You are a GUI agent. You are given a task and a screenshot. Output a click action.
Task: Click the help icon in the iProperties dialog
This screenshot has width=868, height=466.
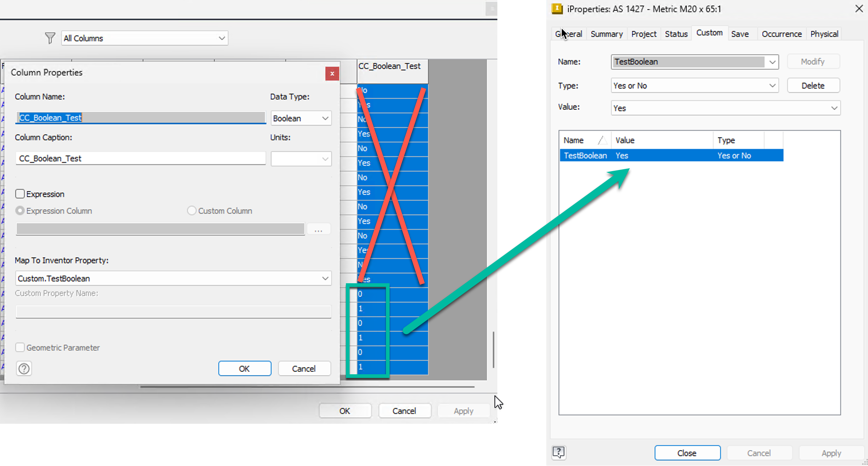coord(559,453)
